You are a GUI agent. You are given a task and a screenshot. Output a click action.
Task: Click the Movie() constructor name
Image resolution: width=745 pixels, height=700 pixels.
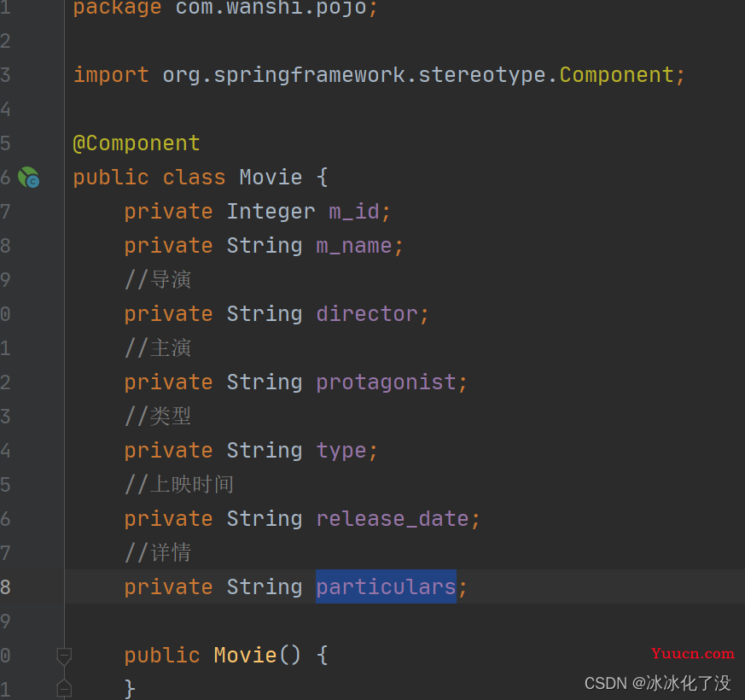coord(245,656)
